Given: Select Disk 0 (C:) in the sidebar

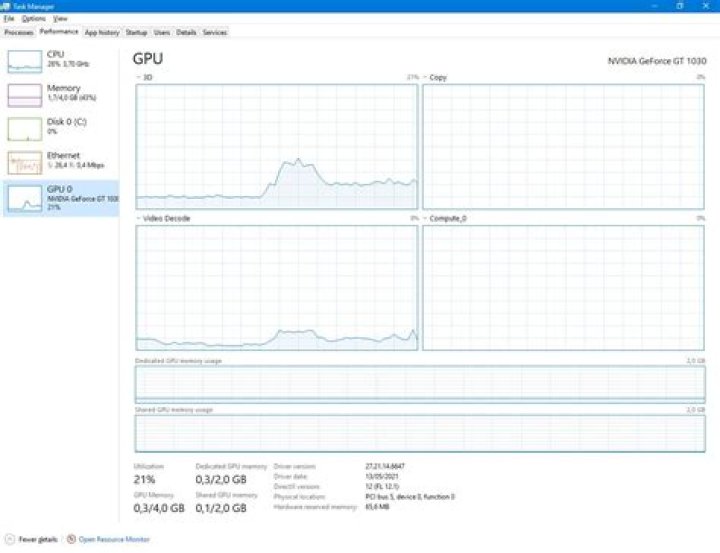Looking at the screenshot, I should pos(61,129).
